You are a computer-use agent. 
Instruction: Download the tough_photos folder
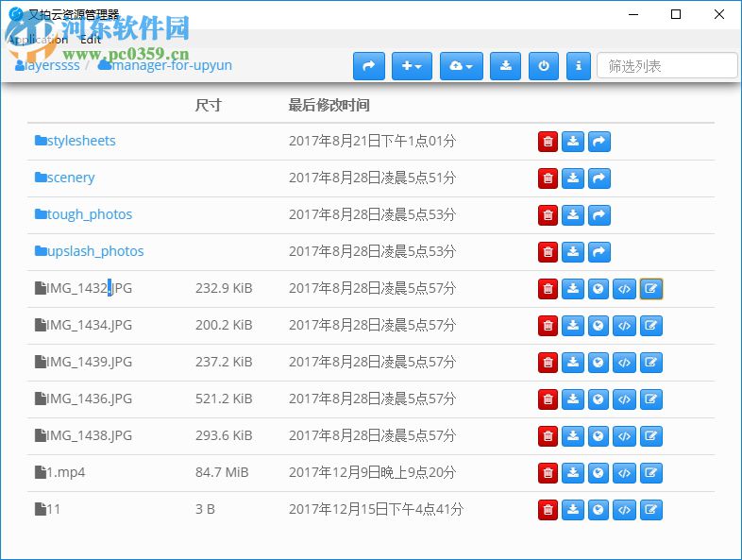click(573, 215)
